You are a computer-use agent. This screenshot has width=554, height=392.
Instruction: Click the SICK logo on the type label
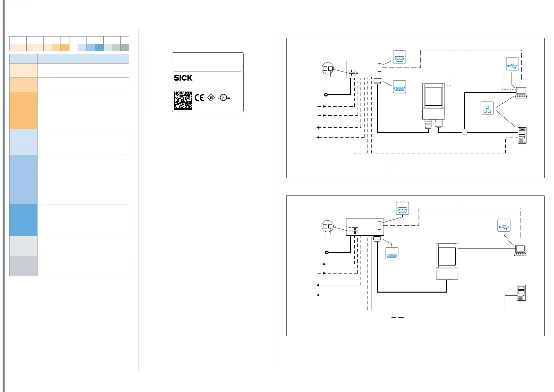click(x=183, y=78)
